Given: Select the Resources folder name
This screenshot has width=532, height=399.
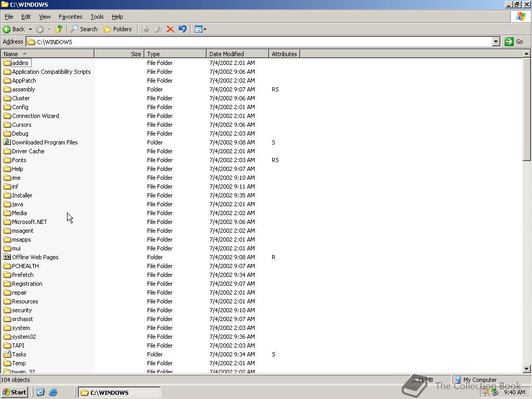Looking at the screenshot, I should click(x=25, y=301).
